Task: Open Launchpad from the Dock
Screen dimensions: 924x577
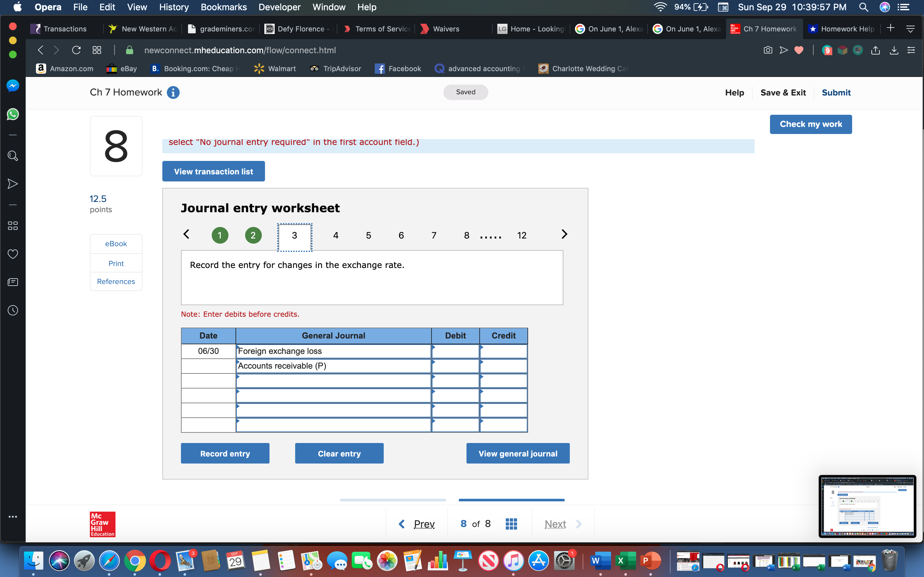Action: [x=85, y=561]
